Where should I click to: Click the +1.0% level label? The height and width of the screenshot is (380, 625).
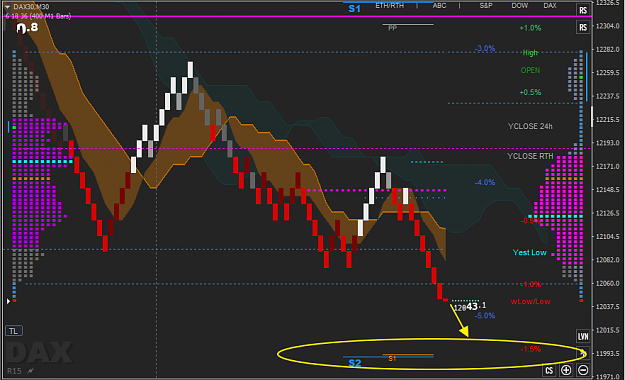[x=530, y=28]
